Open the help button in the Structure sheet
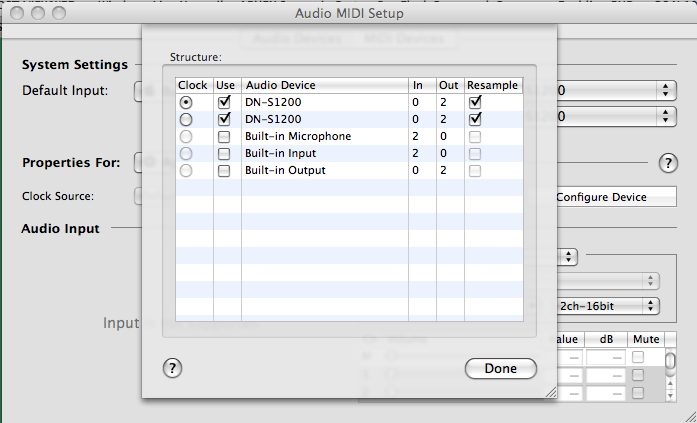This screenshot has height=423, width=697. click(172, 368)
